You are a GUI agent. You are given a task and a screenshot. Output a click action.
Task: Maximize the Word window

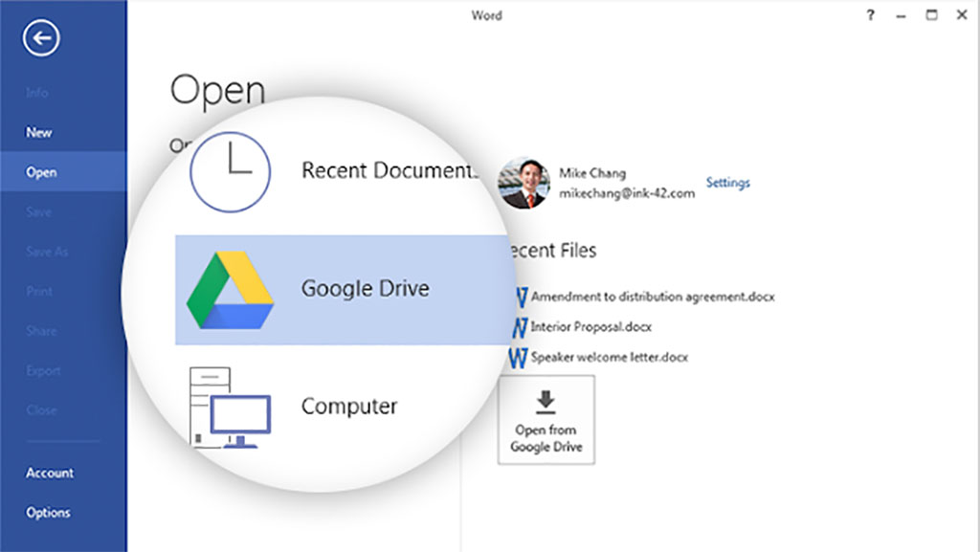[x=931, y=15]
